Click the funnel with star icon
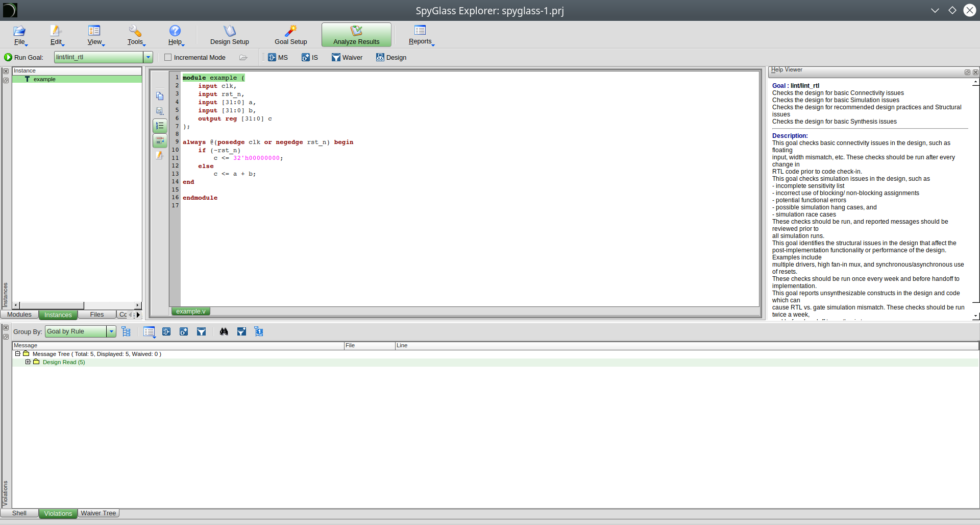Image resolution: width=980 pixels, height=525 pixels. pyautogui.click(x=241, y=332)
